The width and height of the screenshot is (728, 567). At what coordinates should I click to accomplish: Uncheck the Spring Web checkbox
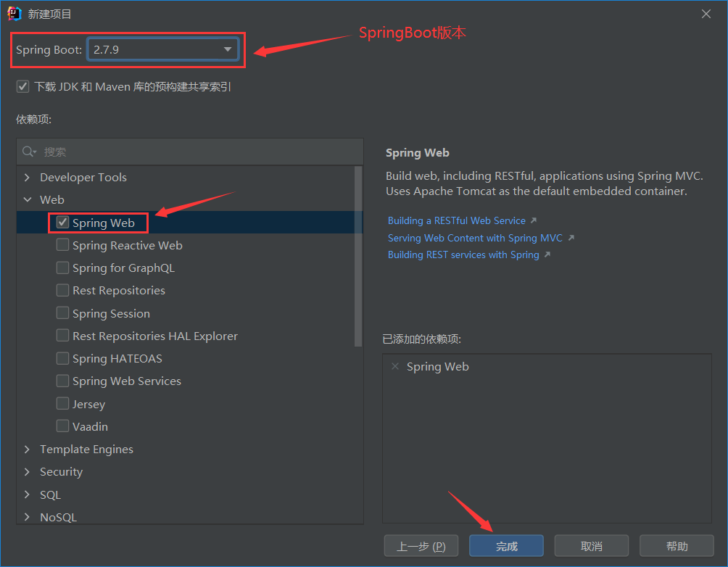coord(63,223)
